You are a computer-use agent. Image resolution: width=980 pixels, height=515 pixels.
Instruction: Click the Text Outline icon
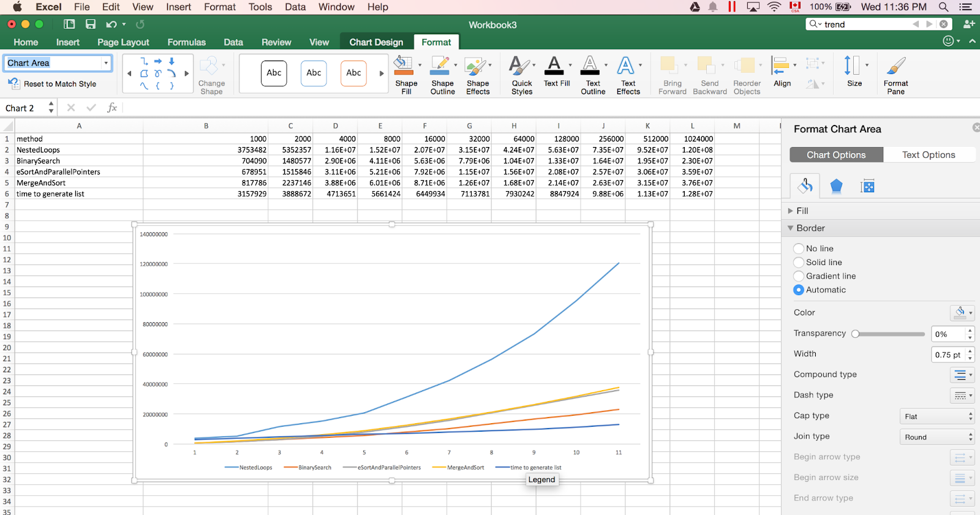590,65
